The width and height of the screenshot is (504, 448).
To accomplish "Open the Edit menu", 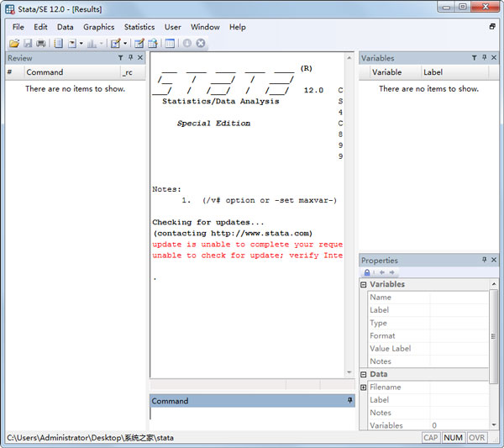I will (40, 27).
